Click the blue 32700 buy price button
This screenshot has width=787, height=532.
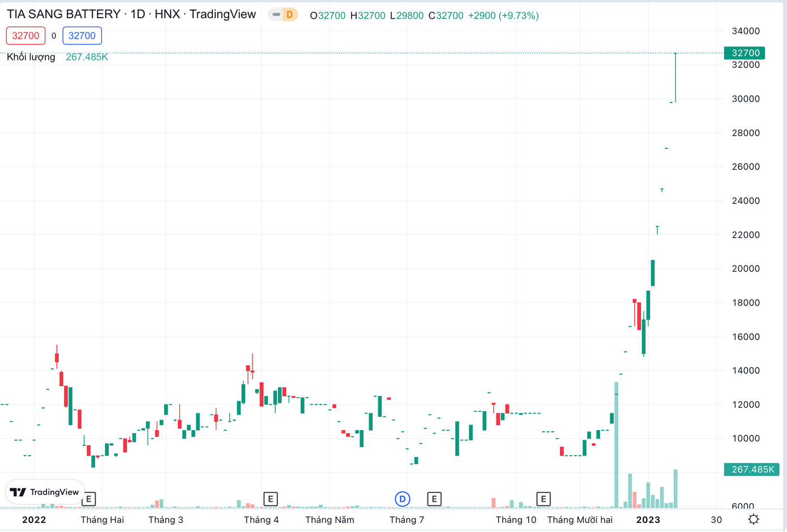pyautogui.click(x=82, y=35)
